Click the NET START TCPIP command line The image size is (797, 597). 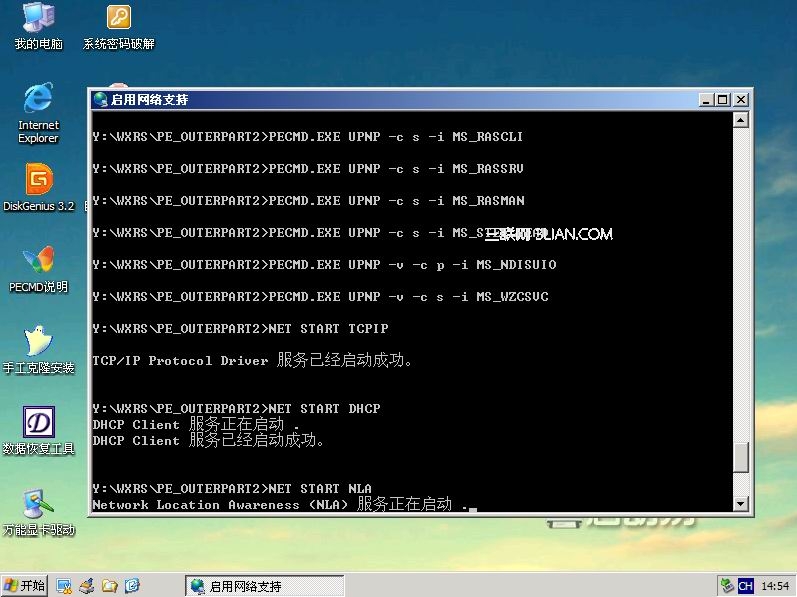click(240, 329)
